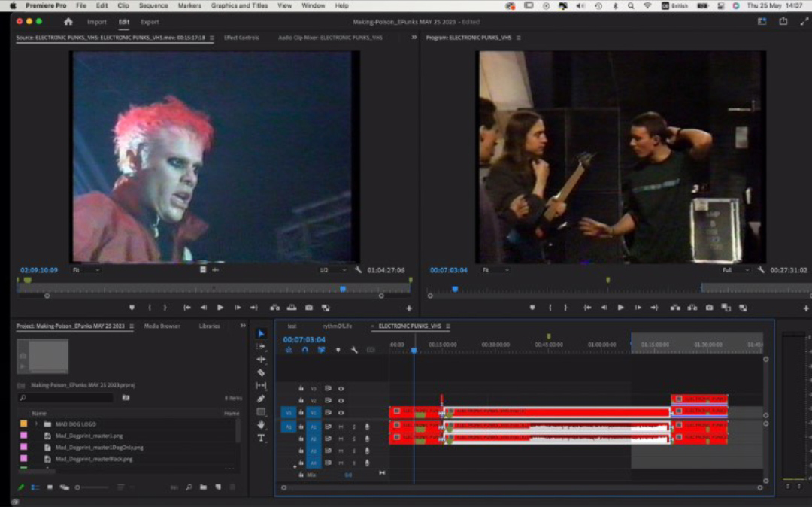Image resolution: width=812 pixels, height=507 pixels.
Task: Select the Track Select Forward tool
Action: click(x=261, y=347)
